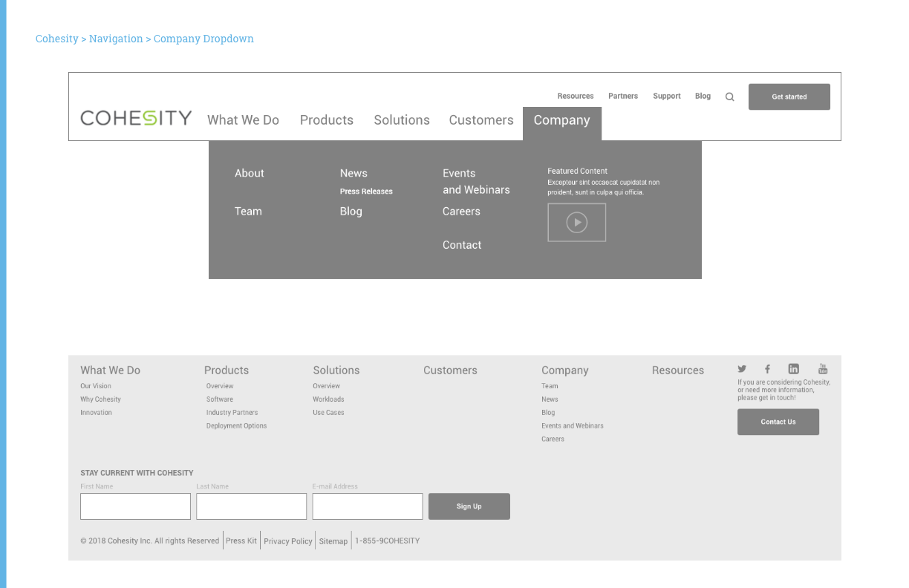Click the 1-855-9COHESITY phone number

[x=387, y=541]
